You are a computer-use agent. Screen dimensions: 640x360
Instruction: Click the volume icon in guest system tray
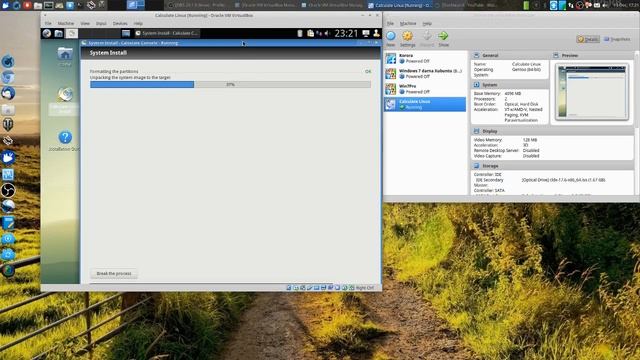tap(327, 33)
